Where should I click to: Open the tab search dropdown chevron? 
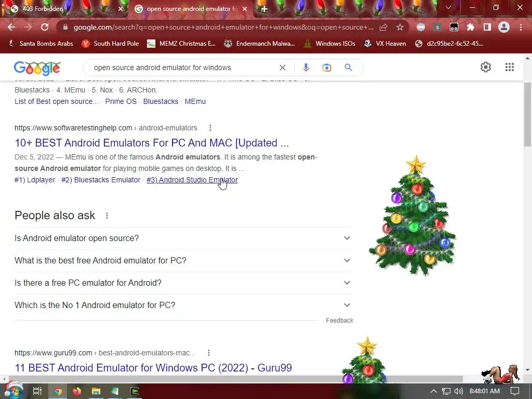coord(448,7)
